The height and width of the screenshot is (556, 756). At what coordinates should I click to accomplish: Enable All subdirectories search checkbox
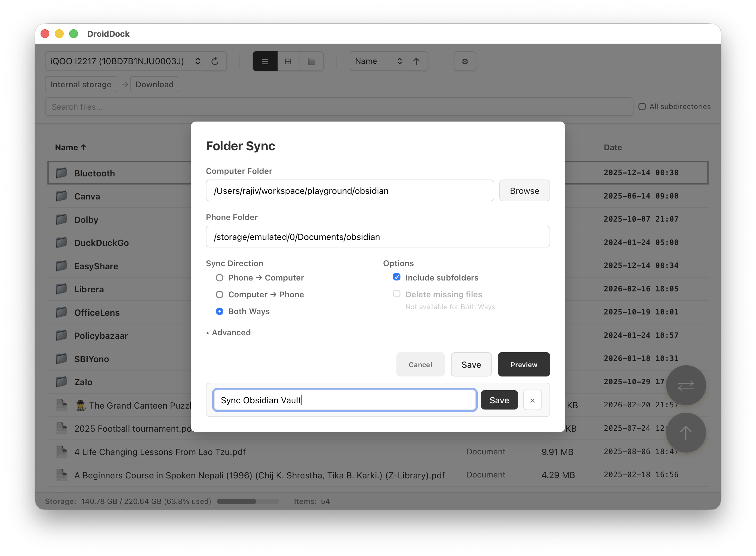(x=642, y=107)
